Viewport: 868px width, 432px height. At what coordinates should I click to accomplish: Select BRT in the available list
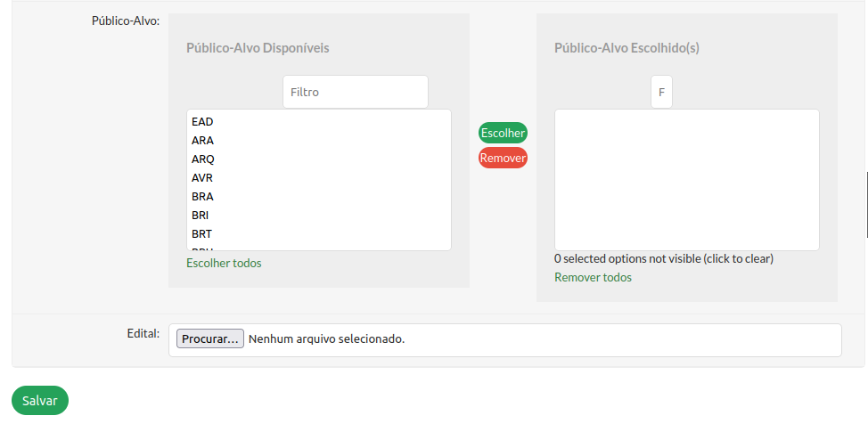319,234
